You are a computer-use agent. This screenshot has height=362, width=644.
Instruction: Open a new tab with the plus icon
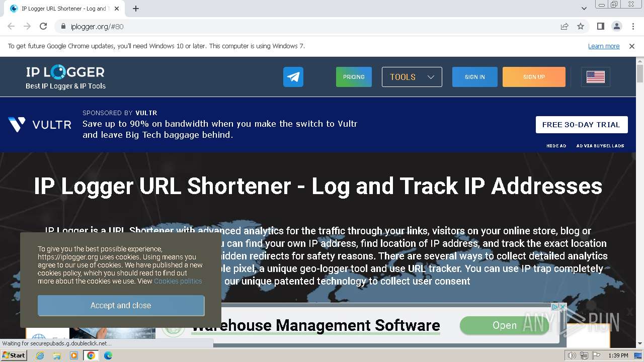(136, 9)
